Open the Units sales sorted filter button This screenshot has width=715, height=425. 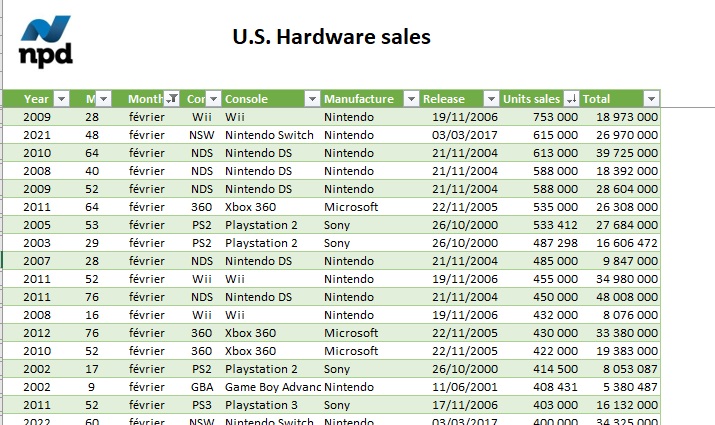[x=571, y=98]
